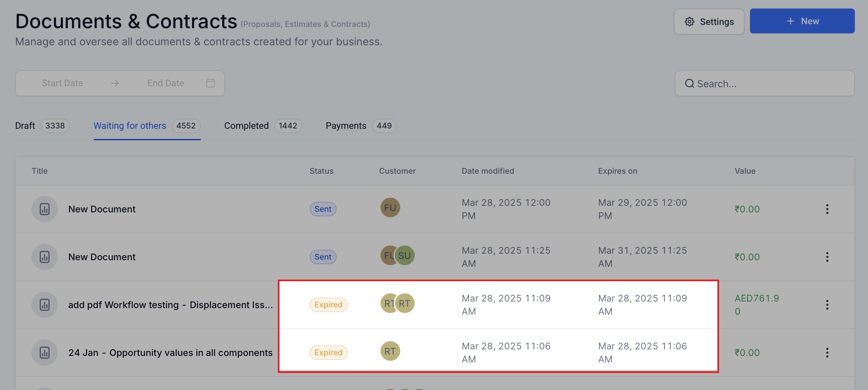Screen dimensions: 868x390
Task: Click the Date modified column header
Action: (487, 171)
